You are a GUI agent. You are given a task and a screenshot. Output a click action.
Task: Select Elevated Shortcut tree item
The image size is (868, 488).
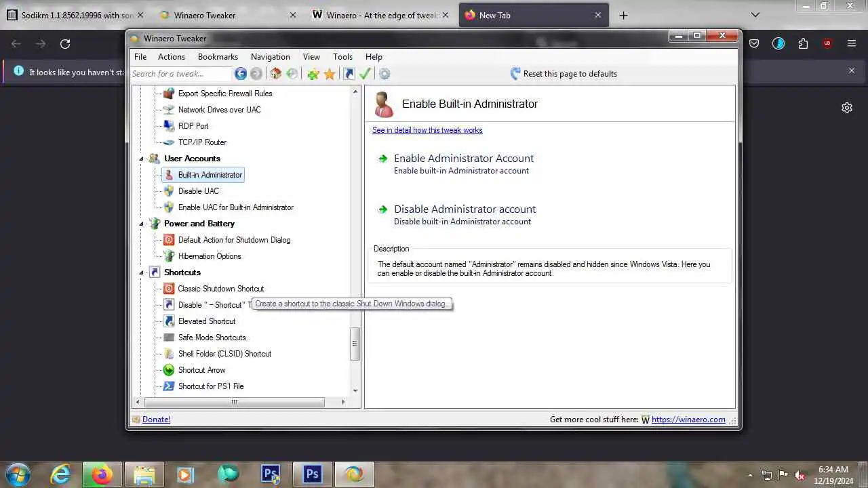[x=207, y=321]
